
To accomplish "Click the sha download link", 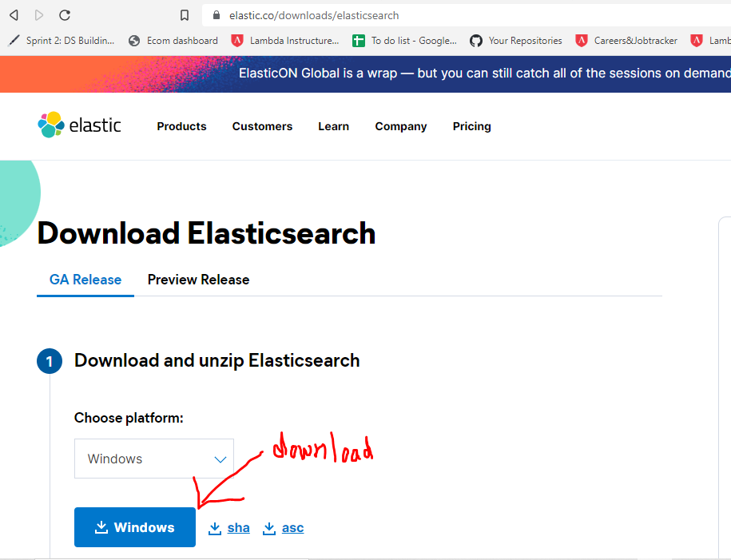I will pyautogui.click(x=229, y=528).
